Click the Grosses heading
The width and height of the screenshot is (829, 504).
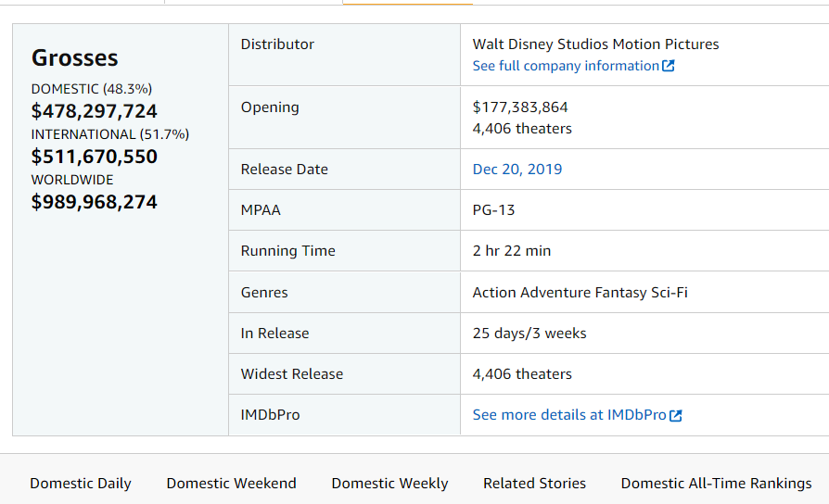coord(74,58)
